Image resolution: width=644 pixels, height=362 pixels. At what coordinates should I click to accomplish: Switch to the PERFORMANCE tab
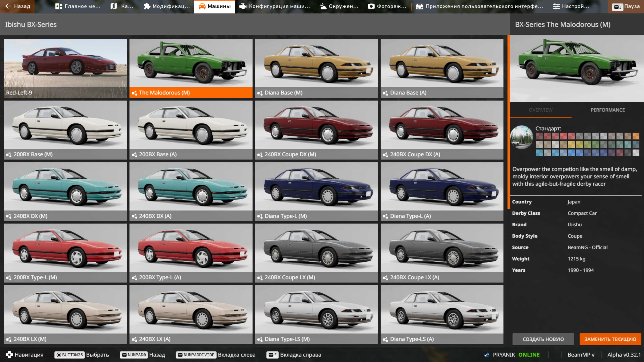click(x=607, y=110)
